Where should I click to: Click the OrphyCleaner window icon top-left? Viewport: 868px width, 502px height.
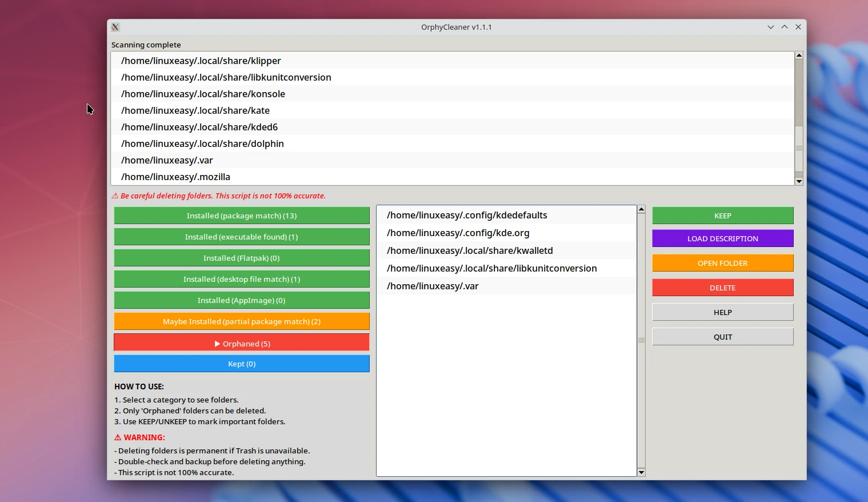click(115, 27)
